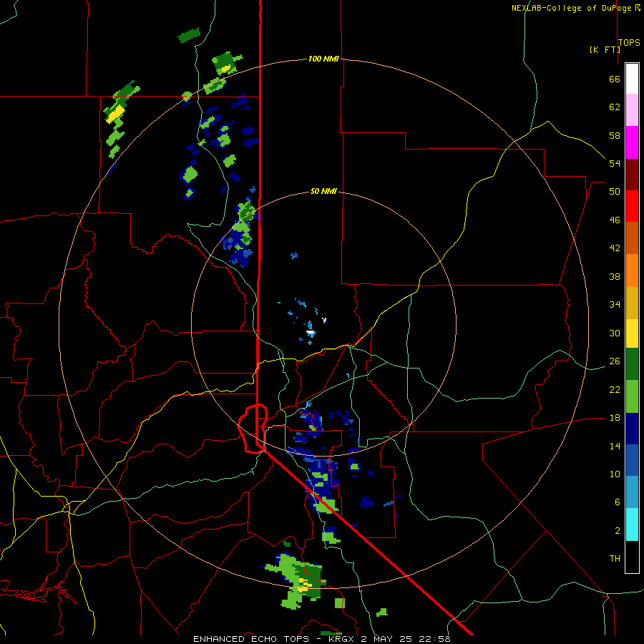Click the maroon legend swatch
Screen dimensions: 644x644
point(632,175)
